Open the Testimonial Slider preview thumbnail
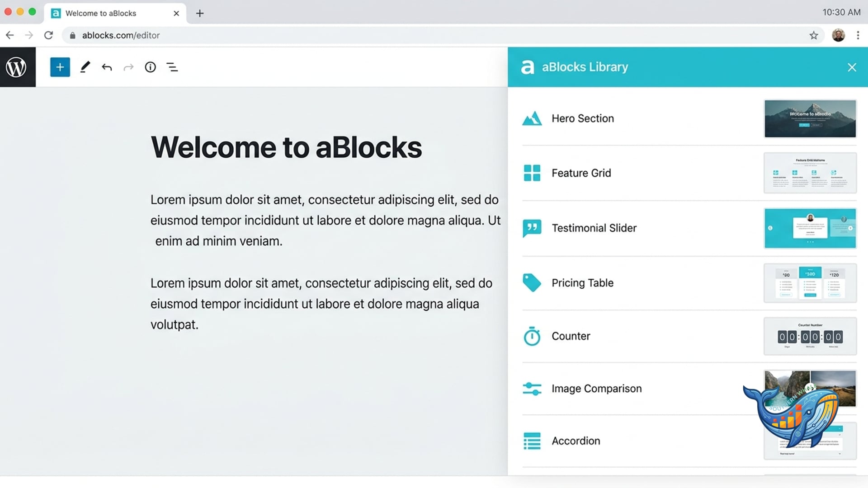Screen dimensions: 868x488 [x=810, y=228]
